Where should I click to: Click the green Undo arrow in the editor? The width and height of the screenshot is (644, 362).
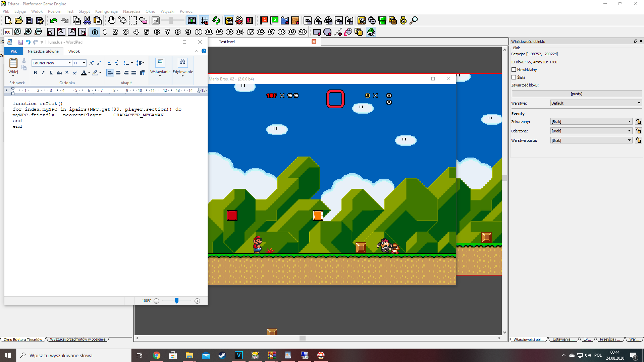pos(53,20)
